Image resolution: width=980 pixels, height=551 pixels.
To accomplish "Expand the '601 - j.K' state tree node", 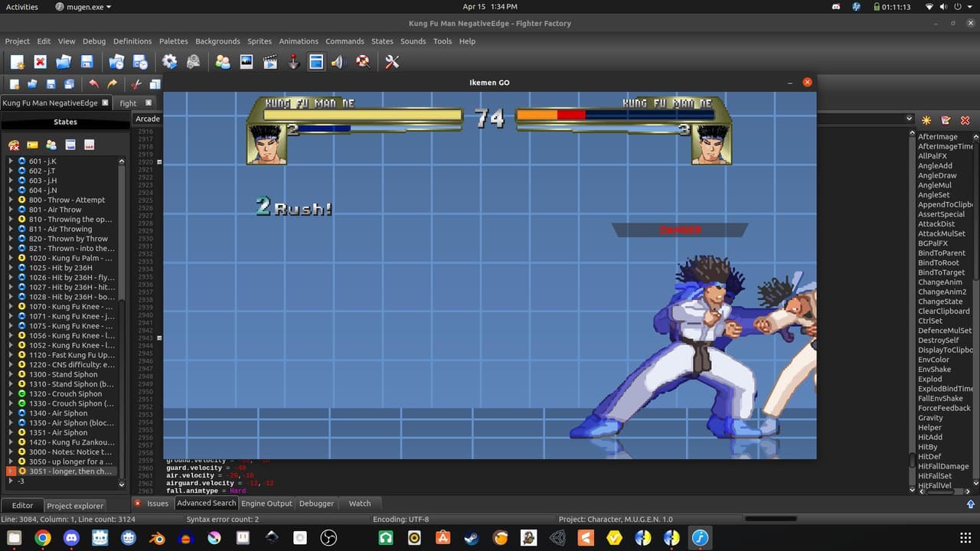I will (x=11, y=161).
